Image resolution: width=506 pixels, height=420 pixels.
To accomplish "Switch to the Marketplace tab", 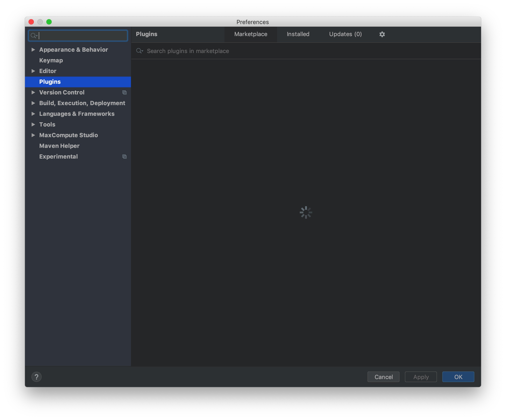I will coord(251,34).
